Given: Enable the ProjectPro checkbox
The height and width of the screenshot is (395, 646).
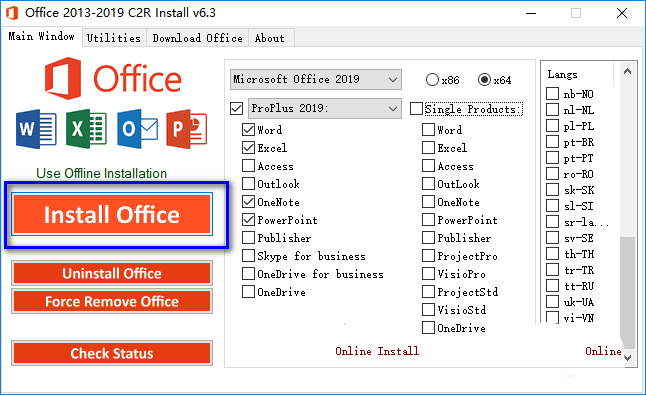Looking at the screenshot, I should pyautogui.click(x=428, y=256).
